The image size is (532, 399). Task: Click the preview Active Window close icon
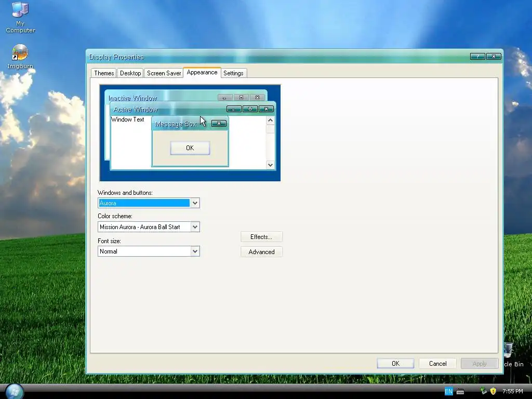tap(267, 109)
